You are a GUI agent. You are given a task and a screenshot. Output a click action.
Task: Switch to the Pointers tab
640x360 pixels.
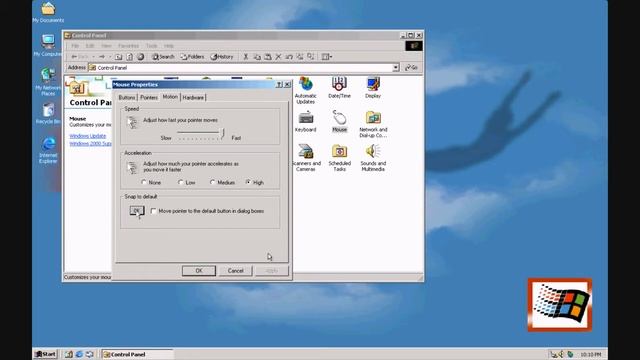click(149, 98)
